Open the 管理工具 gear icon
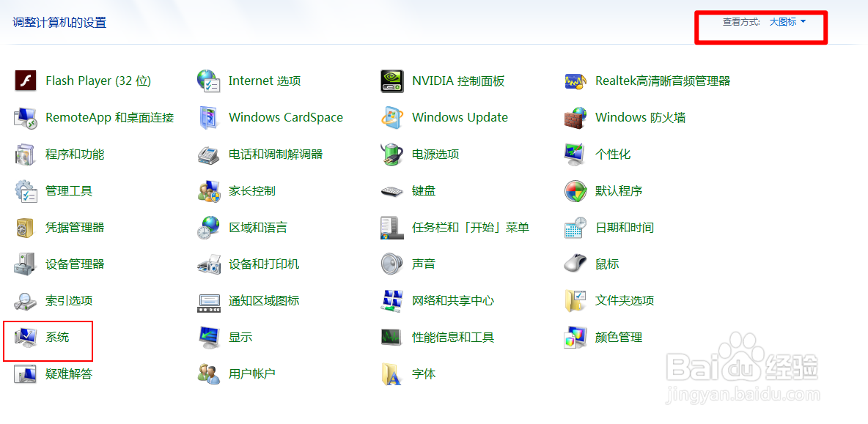 (x=26, y=190)
